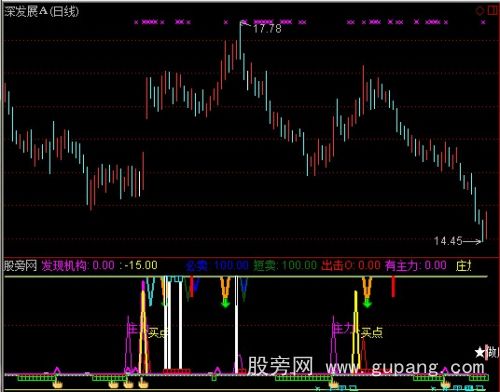
Task: Click the 短卖: 100.00 indicator value
Action: pos(285,266)
